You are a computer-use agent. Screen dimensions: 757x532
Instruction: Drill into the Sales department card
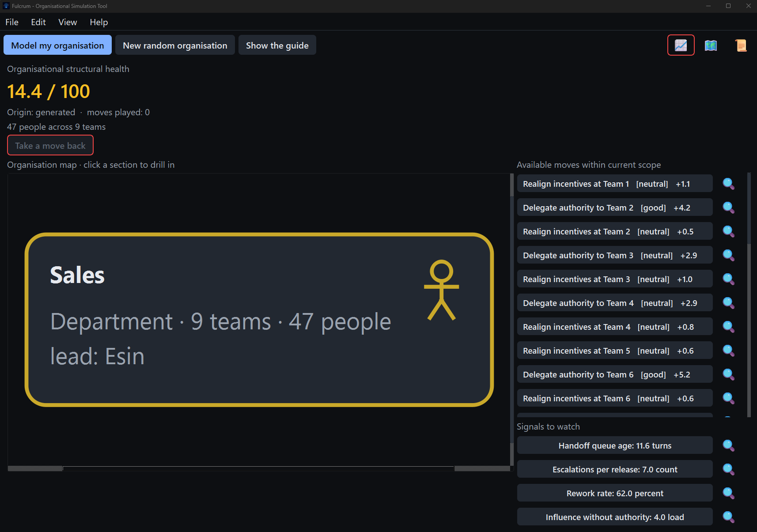259,320
